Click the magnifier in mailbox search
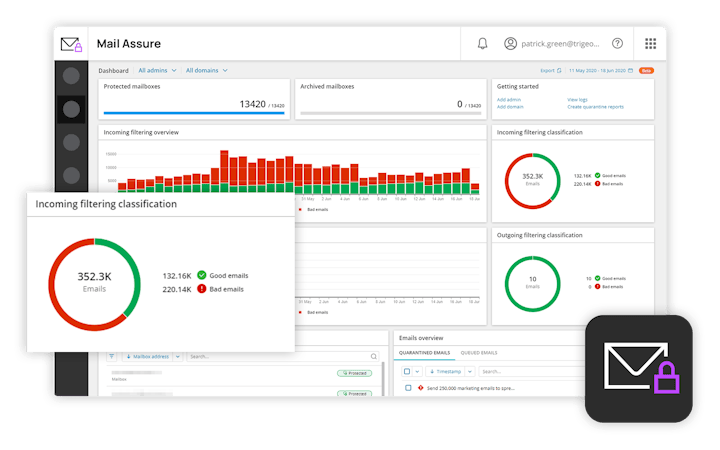 [374, 356]
